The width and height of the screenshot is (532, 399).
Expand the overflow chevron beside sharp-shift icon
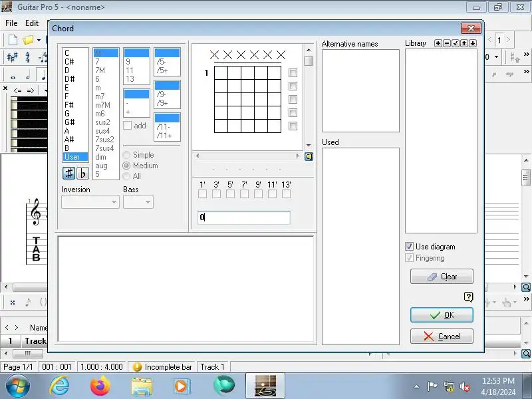pyautogui.click(x=526, y=55)
